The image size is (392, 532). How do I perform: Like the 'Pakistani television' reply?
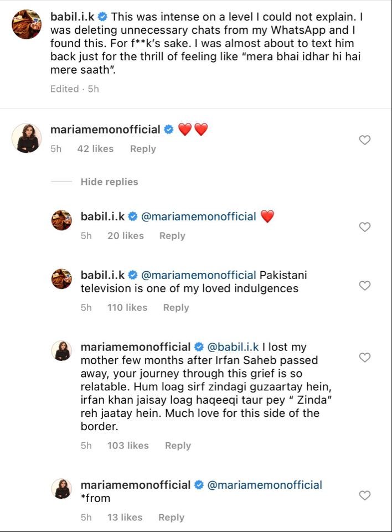point(364,286)
